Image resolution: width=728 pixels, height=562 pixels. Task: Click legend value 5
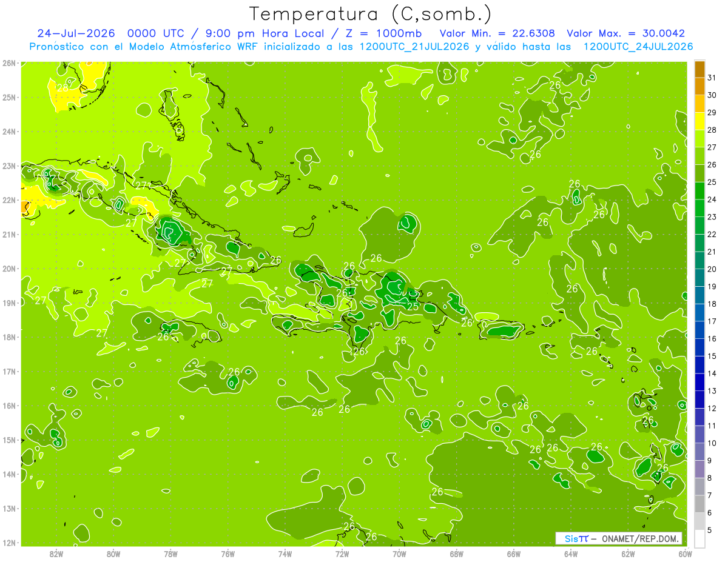[x=710, y=530]
